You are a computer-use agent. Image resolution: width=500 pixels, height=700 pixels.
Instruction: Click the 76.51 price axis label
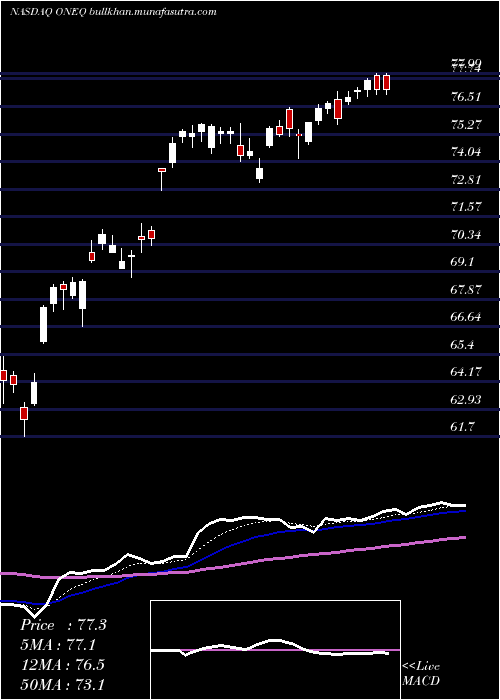click(466, 96)
